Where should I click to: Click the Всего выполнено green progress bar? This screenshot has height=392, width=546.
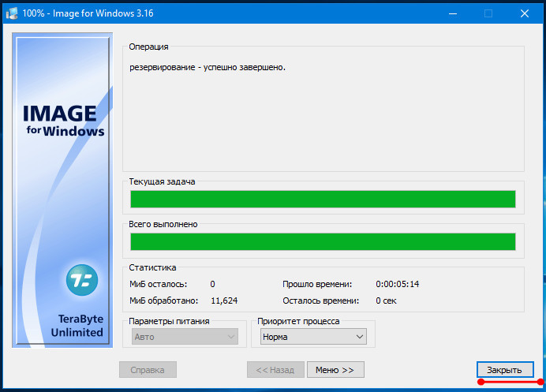click(323, 241)
